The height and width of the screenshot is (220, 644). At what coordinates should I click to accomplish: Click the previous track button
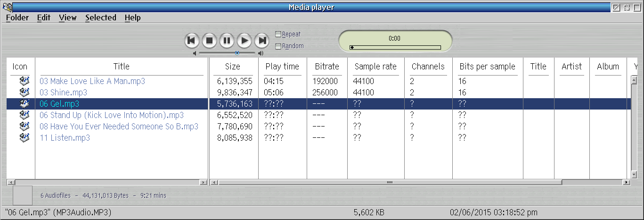coord(191,40)
